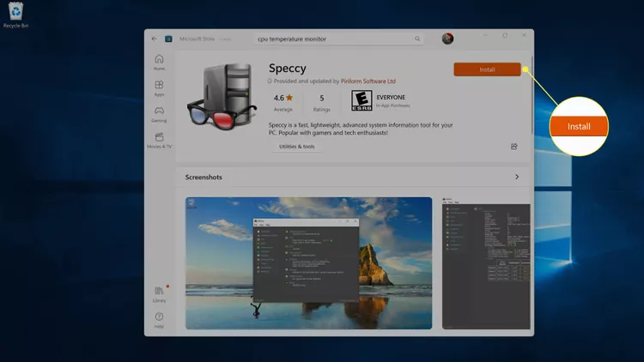Open the Recycle Bin desktop icon

pyautogui.click(x=15, y=15)
